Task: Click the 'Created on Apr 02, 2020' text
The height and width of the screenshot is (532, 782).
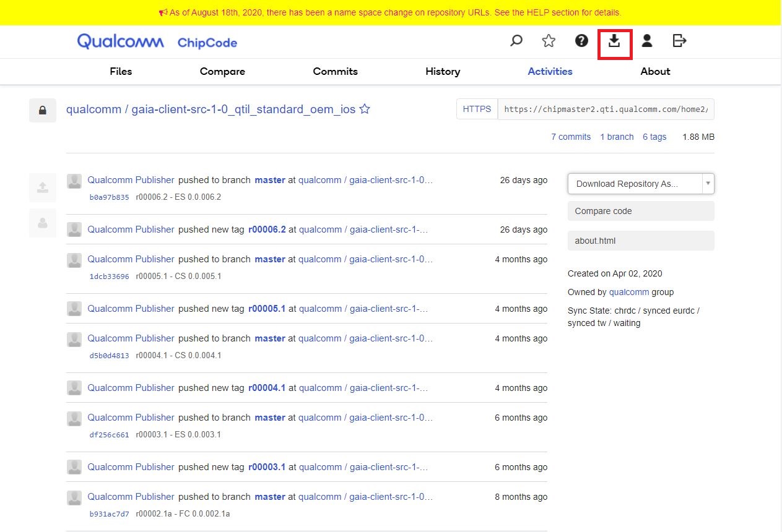Action: (615, 273)
